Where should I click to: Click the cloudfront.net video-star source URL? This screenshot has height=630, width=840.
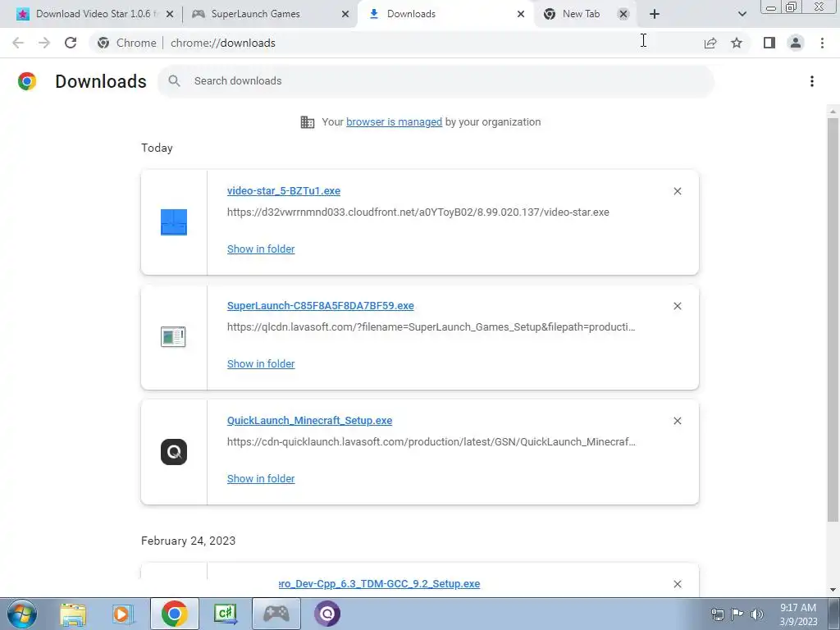point(418,212)
